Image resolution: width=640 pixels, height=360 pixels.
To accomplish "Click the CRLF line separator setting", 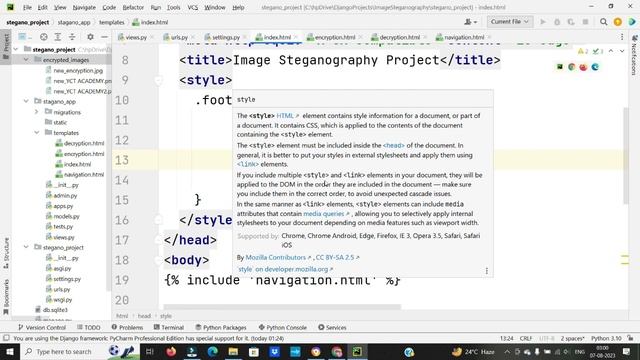I will pyautogui.click(x=526, y=338).
